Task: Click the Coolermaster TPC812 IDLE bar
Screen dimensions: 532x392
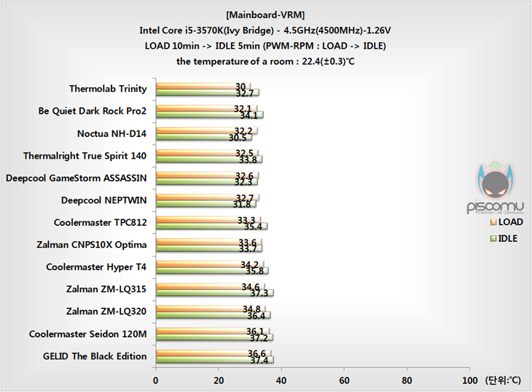Action: 211,226
